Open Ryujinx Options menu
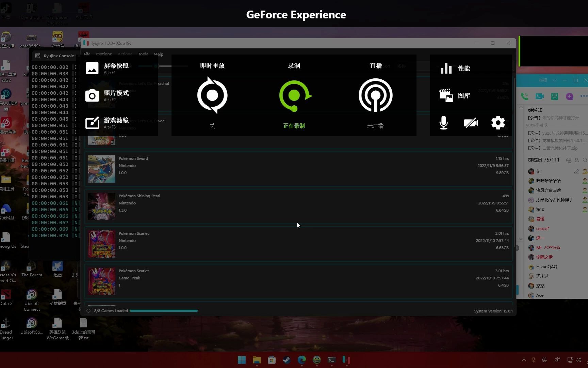This screenshot has width=588, height=368. pyautogui.click(x=104, y=54)
